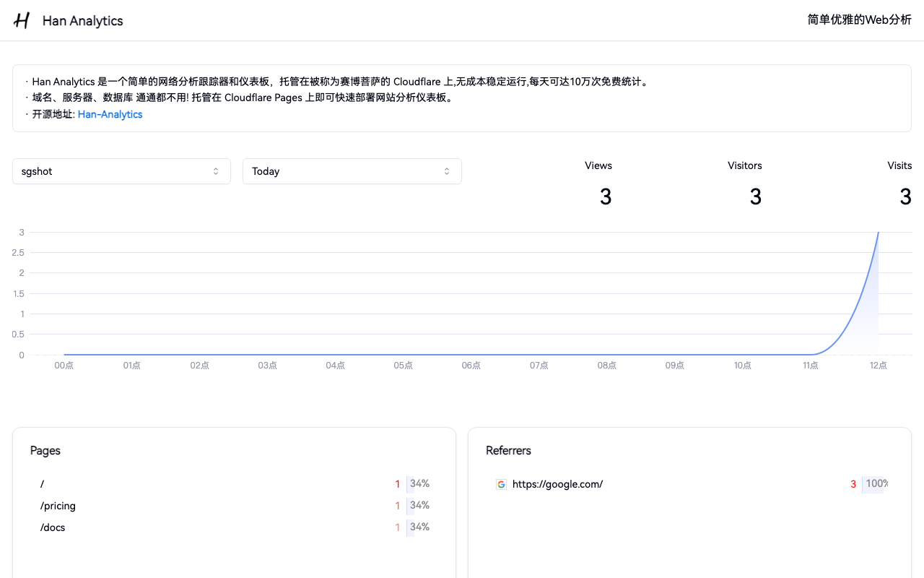924x578 pixels.
Task: Click the red count 3 for google.com
Action: 853,484
